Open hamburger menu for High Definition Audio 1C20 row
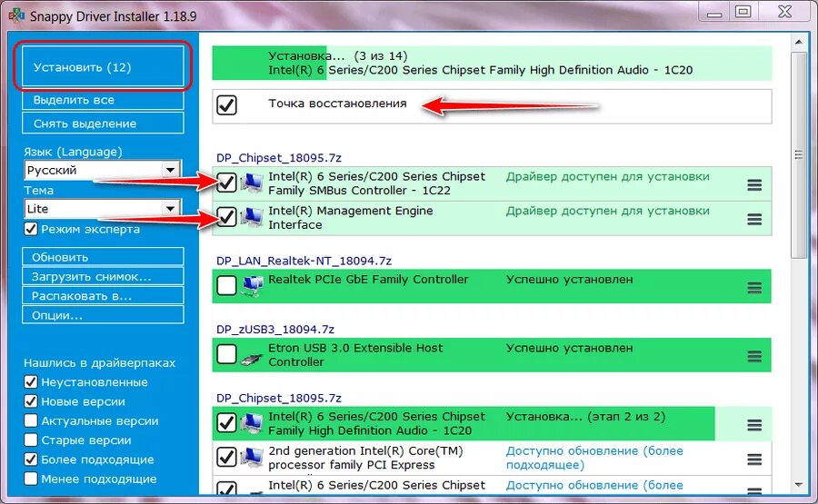The width and height of the screenshot is (818, 504). click(x=754, y=425)
